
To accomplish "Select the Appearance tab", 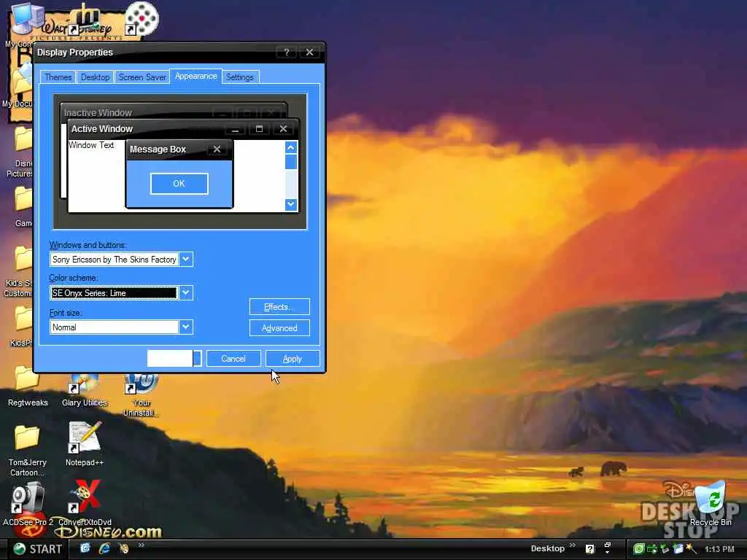I will click(196, 76).
